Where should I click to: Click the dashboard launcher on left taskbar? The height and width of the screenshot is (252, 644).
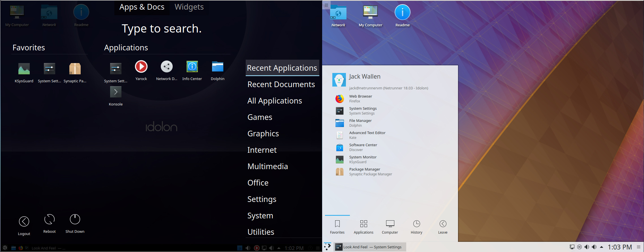[x=5, y=248]
